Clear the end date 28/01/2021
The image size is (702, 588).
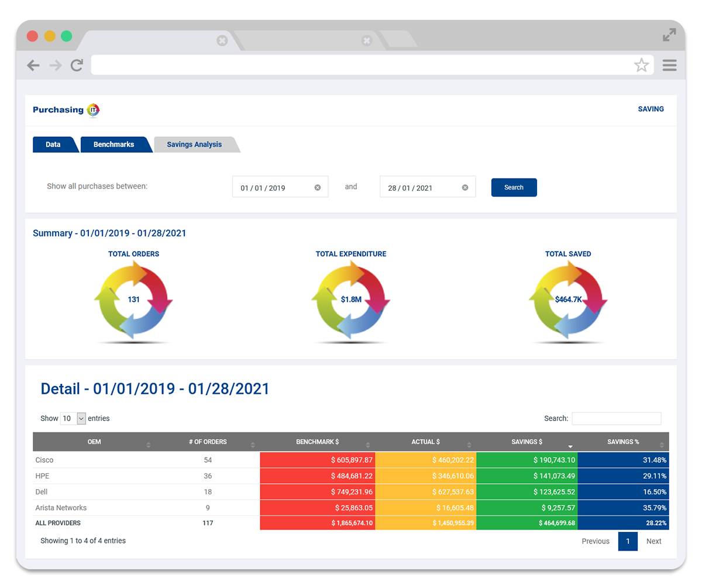point(465,188)
